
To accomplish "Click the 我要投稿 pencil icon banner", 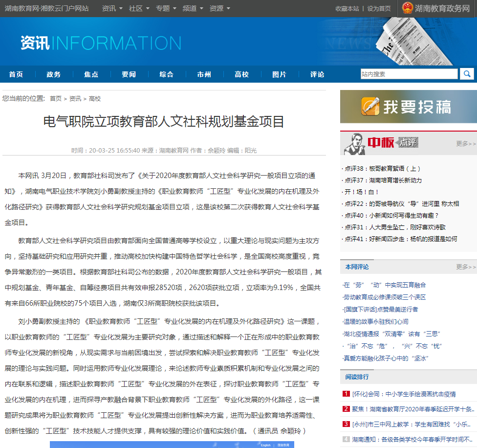I will coord(408,107).
